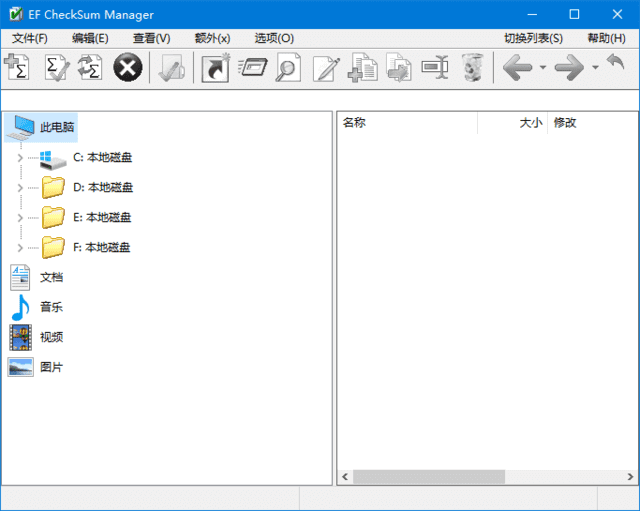Viewport: 640px width, 511px height.
Task: Click the recycle bin delete icon
Action: coord(472,68)
